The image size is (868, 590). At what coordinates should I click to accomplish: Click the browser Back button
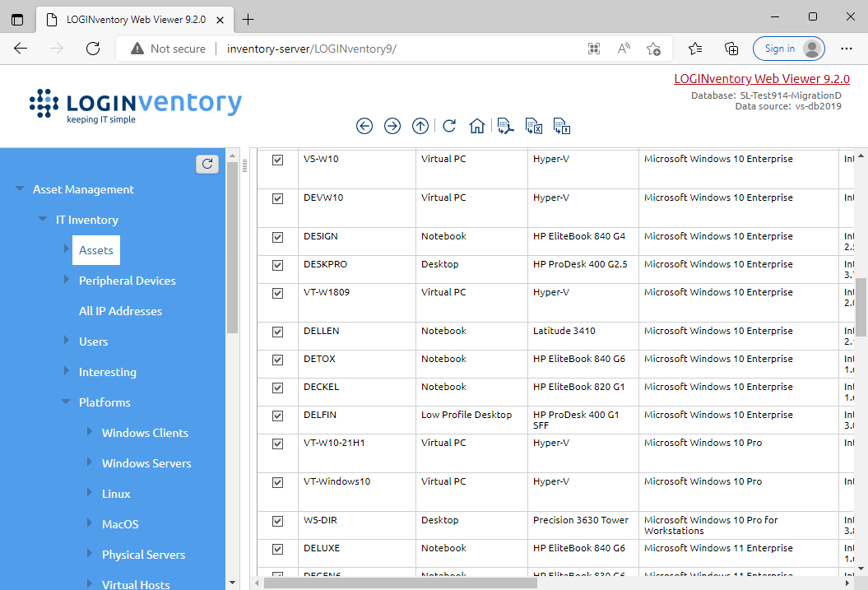[21, 49]
